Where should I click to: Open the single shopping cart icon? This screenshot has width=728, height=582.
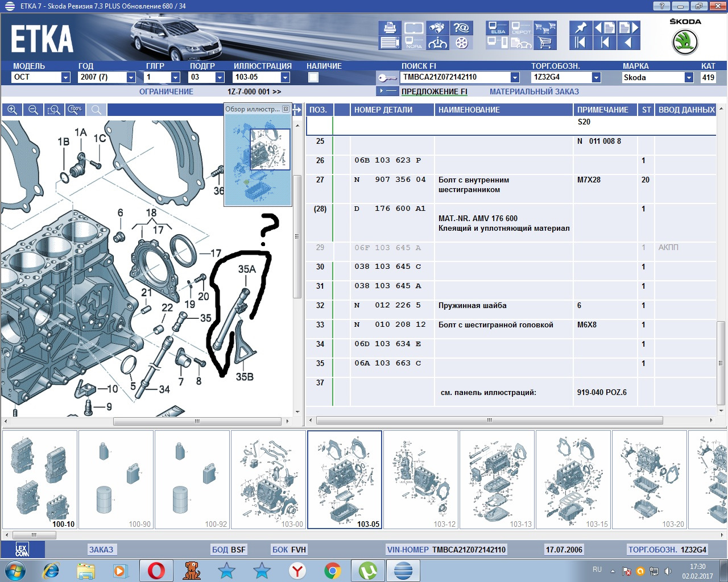pyautogui.click(x=545, y=43)
